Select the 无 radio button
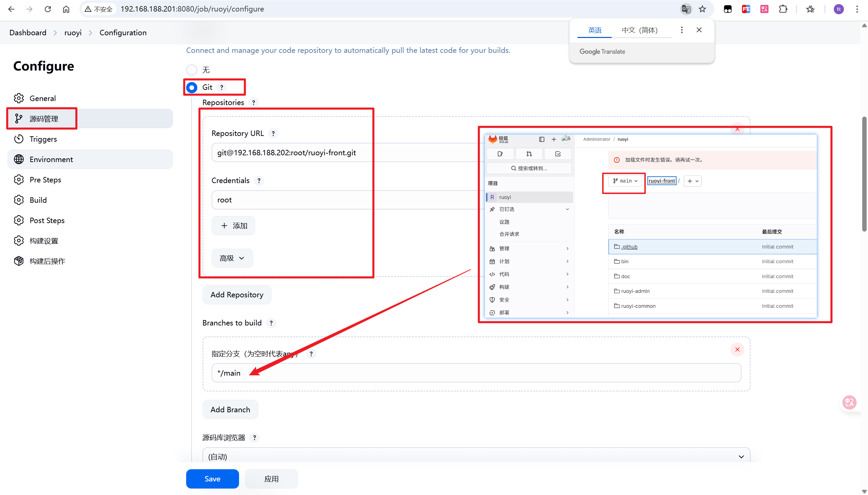Screen dimensions: 868x495 pos(192,70)
